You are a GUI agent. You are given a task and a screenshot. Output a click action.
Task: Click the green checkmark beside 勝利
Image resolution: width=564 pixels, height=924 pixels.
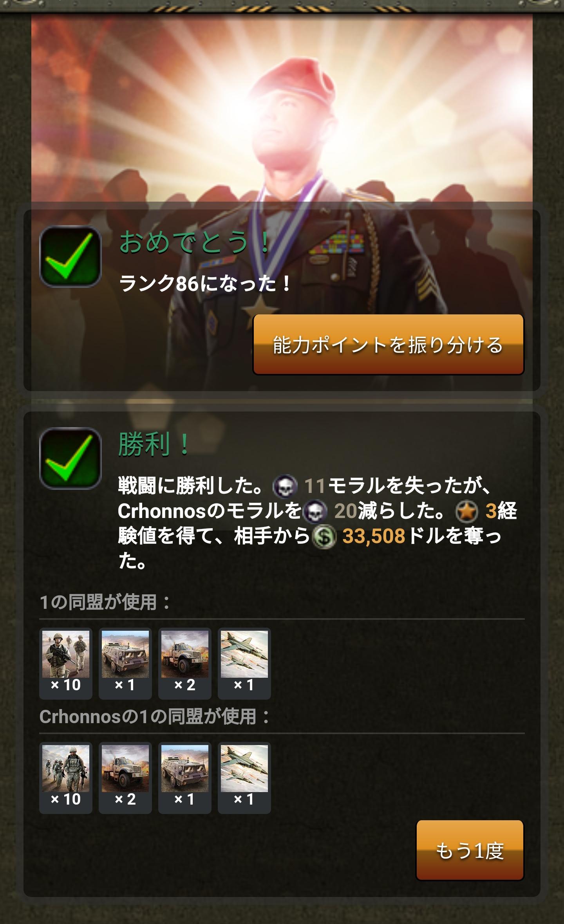70,458
